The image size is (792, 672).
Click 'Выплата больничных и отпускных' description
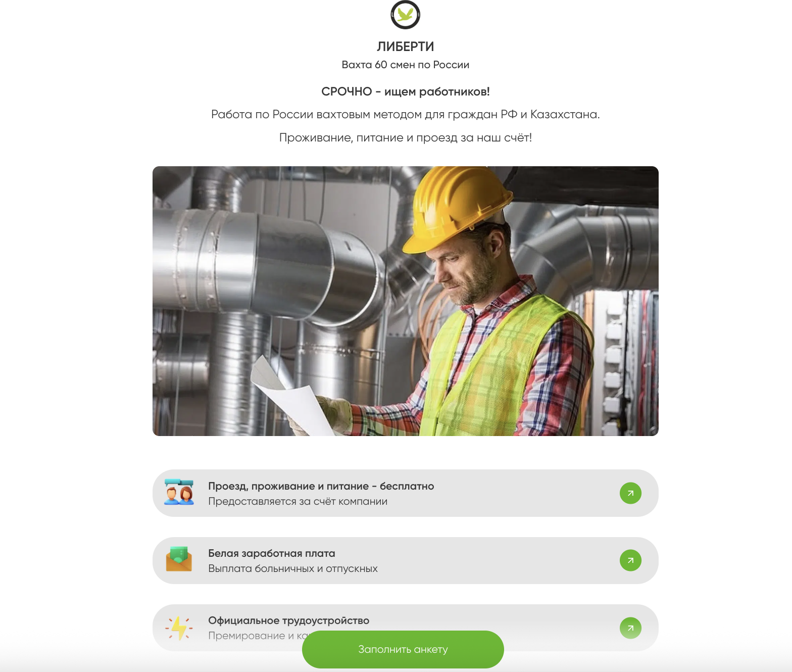[x=293, y=568]
